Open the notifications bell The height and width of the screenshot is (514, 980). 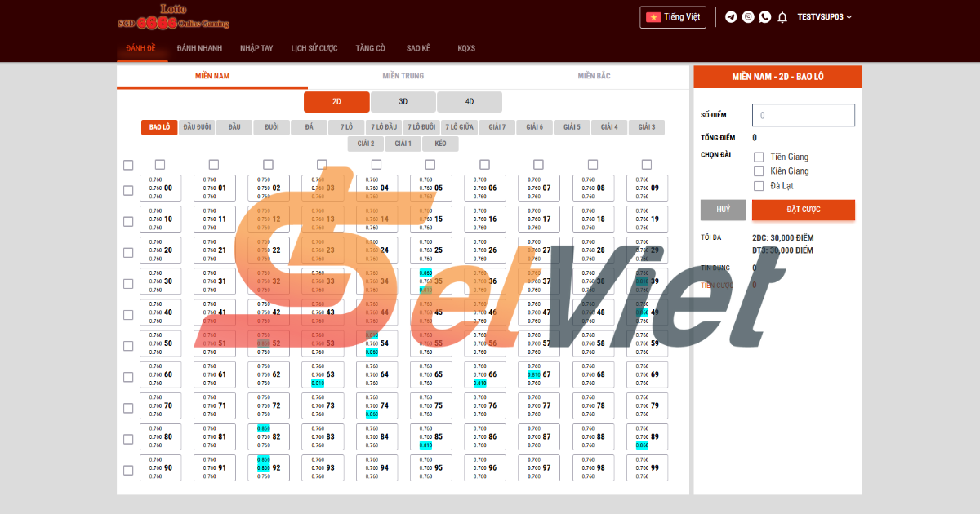(x=782, y=17)
